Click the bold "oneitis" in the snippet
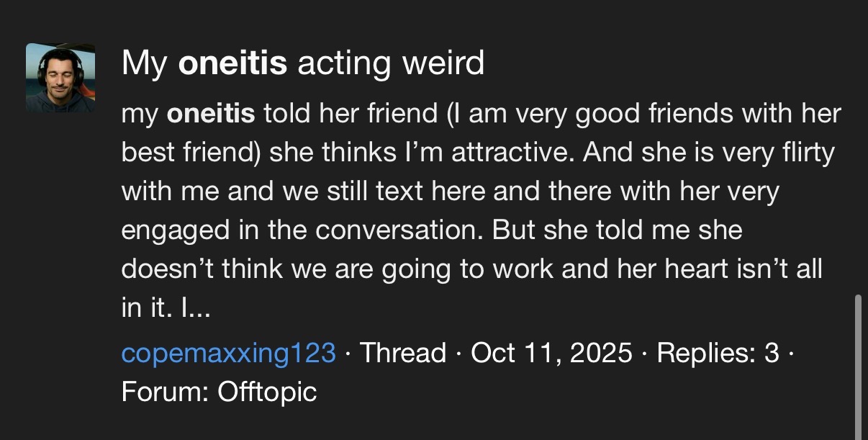The width and height of the screenshot is (868, 440). tap(210, 114)
